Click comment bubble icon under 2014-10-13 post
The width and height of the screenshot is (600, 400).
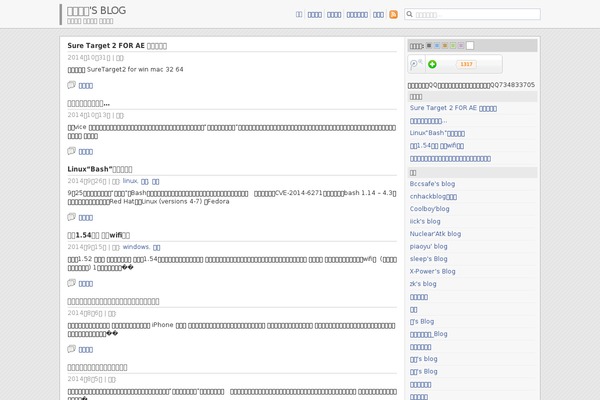click(x=71, y=151)
